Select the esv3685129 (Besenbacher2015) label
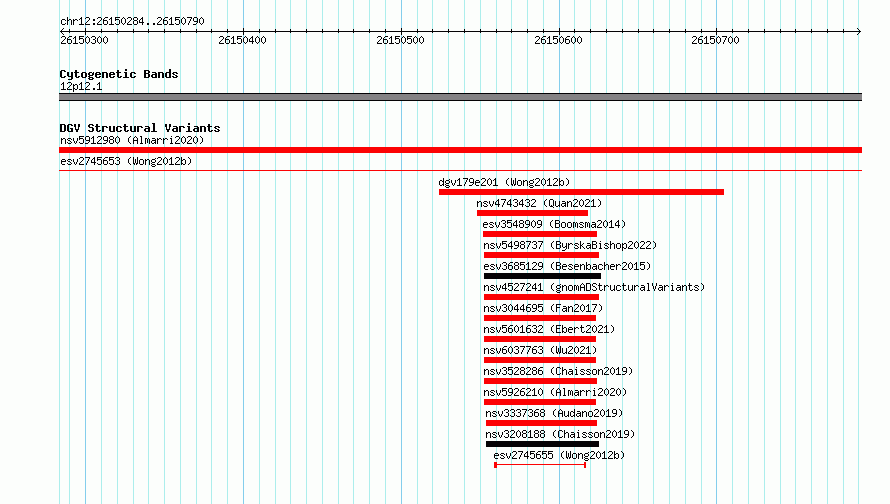890x504 pixels. [x=567, y=266]
